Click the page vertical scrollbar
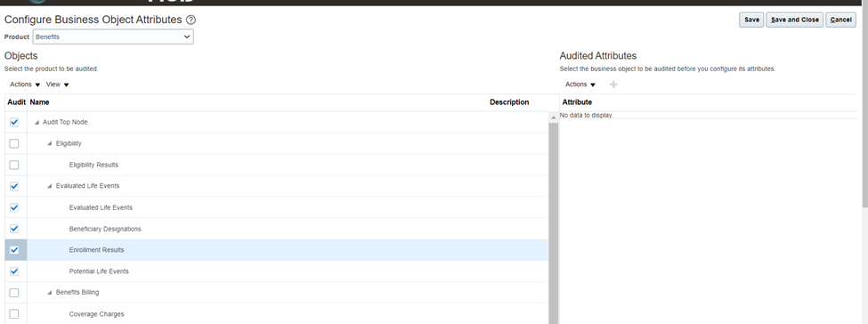The image size is (868, 324). 865,103
